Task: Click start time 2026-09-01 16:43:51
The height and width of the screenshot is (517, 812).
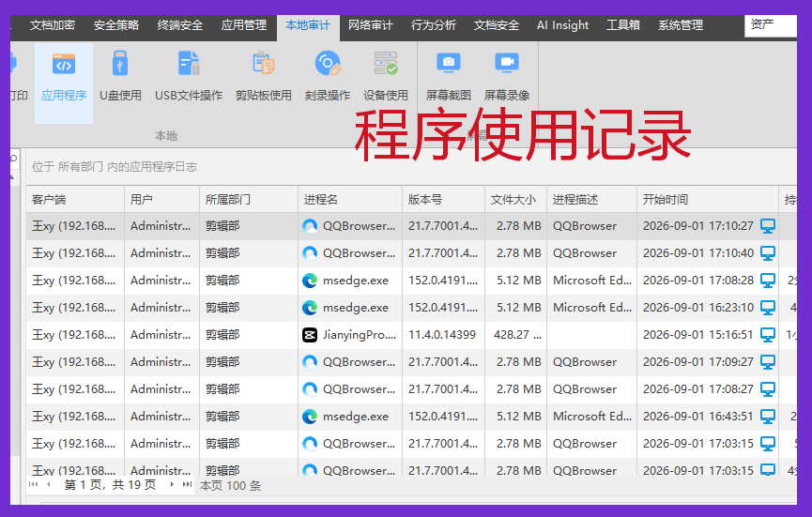Action: (x=698, y=416)
